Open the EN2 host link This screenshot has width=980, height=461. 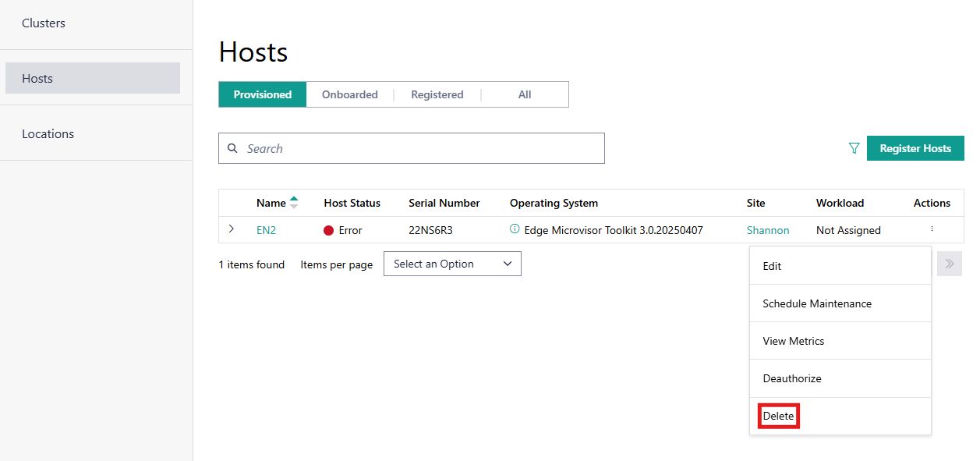point(266,230)
